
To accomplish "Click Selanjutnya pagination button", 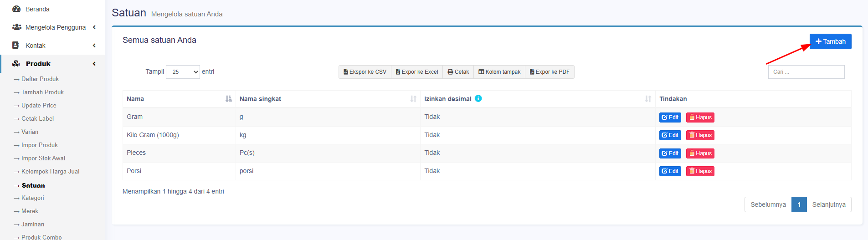I will coord(829,204).
